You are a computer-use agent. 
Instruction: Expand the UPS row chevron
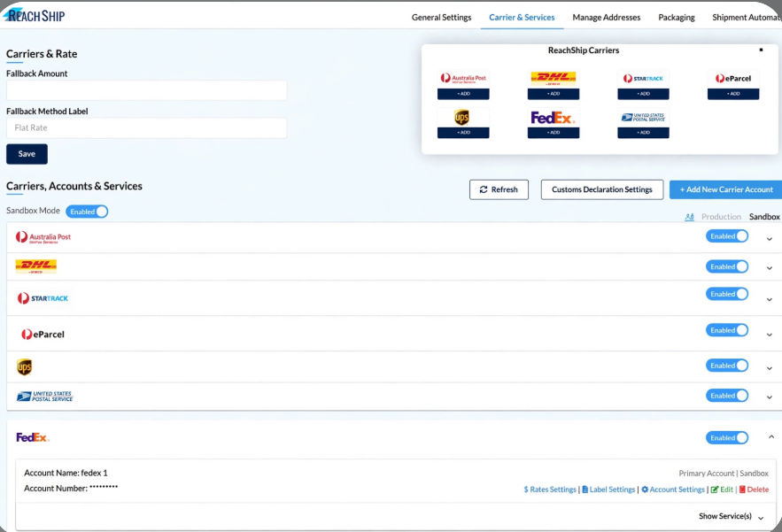point(770,368)
